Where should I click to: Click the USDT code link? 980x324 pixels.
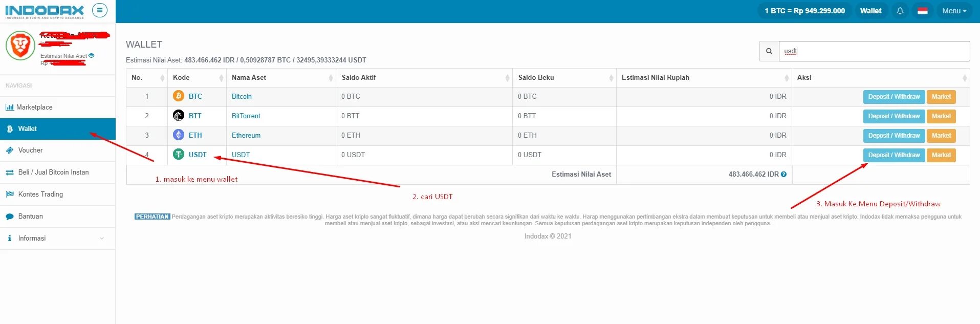pos(198,155)
